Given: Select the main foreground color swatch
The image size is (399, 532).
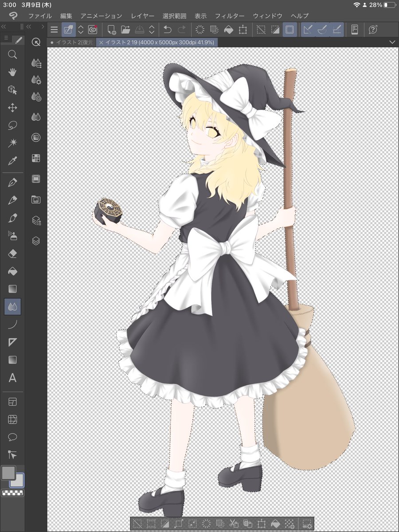Looking at the screenshot, I should [x=8, y=473].
